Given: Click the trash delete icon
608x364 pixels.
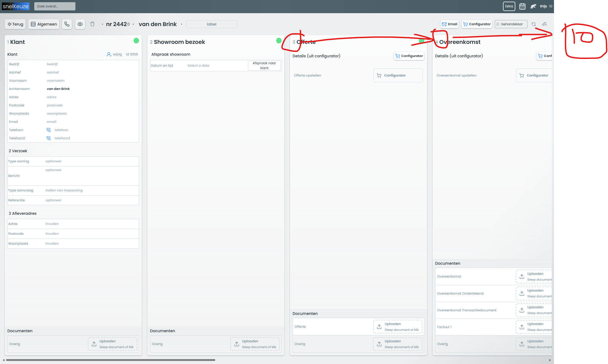Looking at the screenshot, I should (92, 24).
